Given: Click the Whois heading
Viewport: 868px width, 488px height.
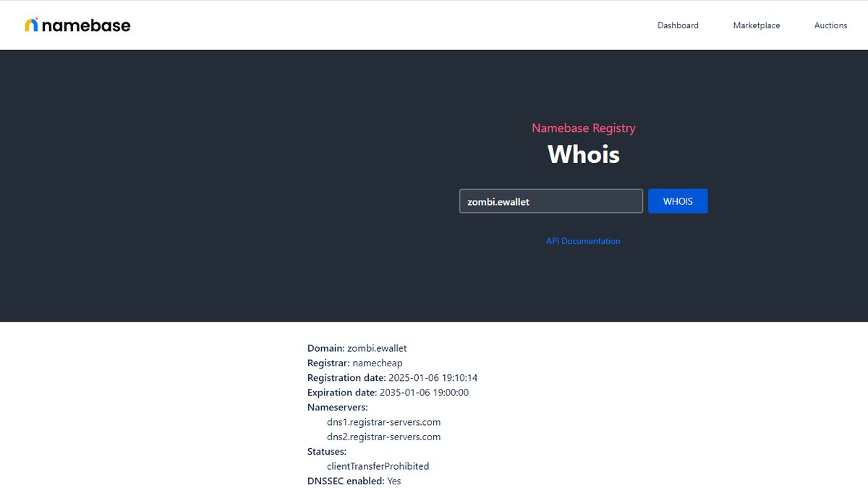Looking at the screenshot, I should point(584,154).
